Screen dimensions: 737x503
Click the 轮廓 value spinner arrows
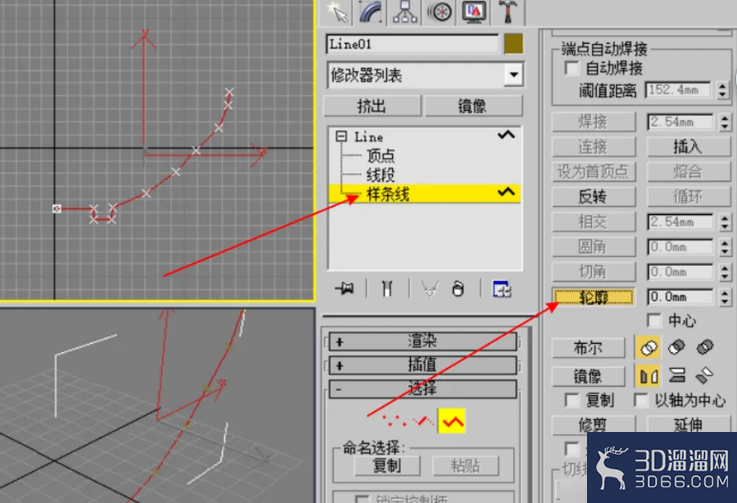(724, 297)
